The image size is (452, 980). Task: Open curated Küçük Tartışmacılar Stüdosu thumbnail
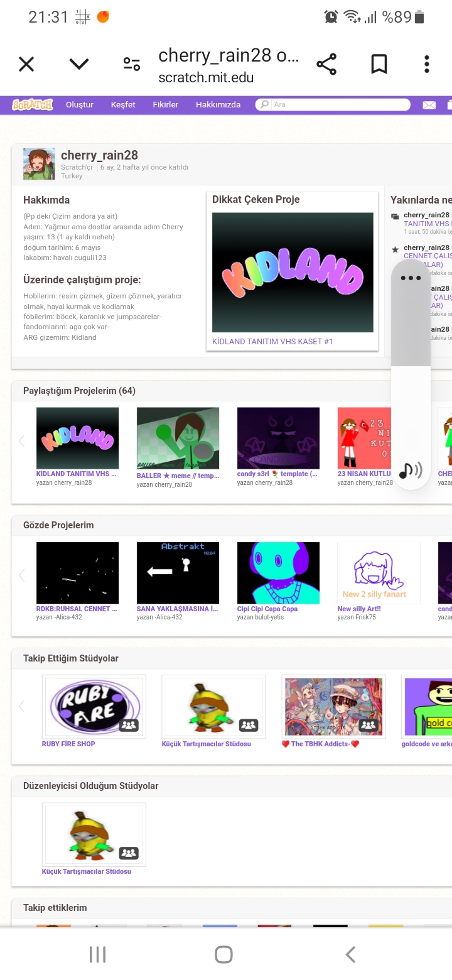click(x=94, y=834)
